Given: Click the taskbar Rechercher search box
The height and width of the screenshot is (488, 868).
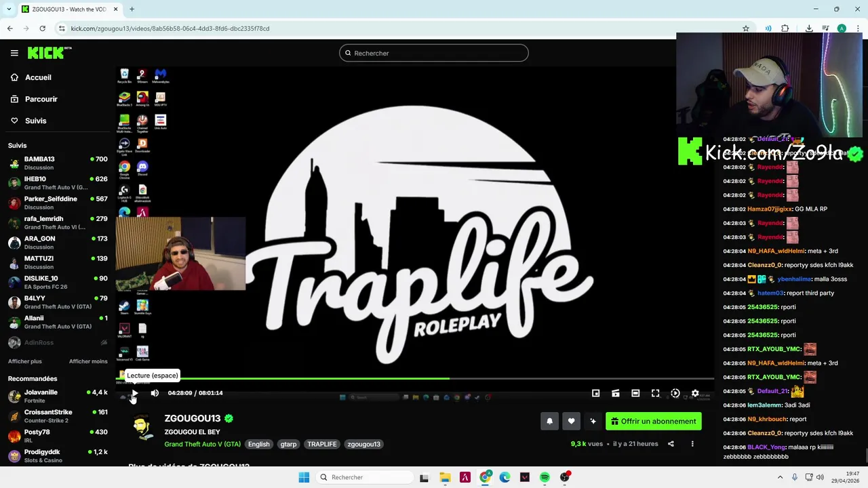Looking at the screenshot, I should coord(366,477).
